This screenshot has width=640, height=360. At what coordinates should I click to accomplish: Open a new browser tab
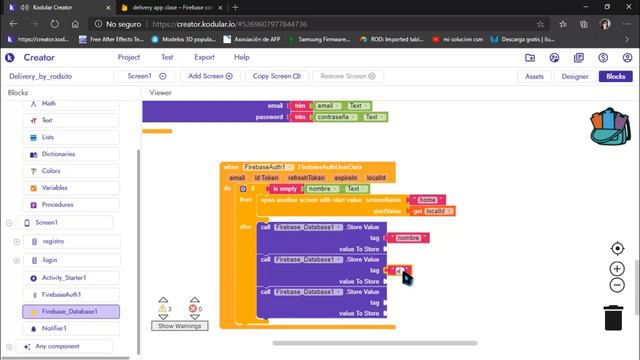tap(235, 7)
